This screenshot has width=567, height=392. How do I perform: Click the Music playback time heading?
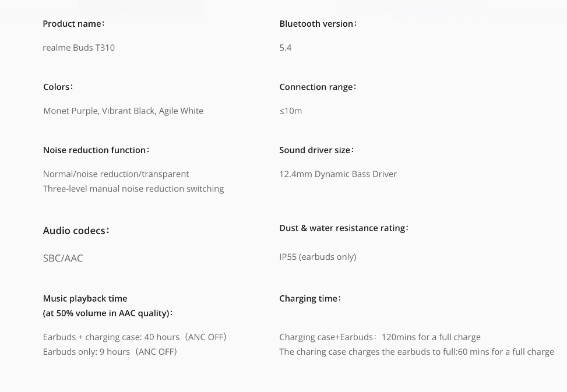click(x=108, y=306)
